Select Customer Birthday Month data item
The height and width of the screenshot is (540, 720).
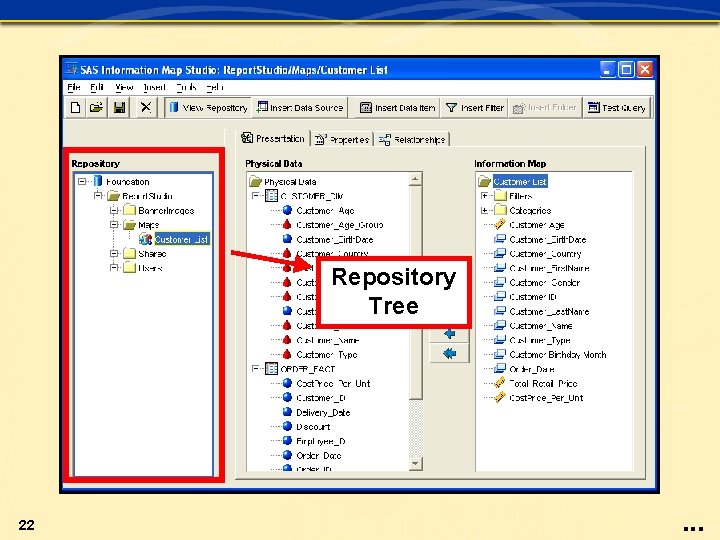coord(558,354)
